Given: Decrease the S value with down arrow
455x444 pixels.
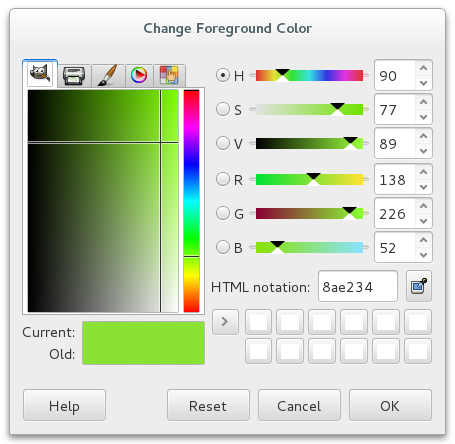Looking at the screenshot, I should coord(424,117).
